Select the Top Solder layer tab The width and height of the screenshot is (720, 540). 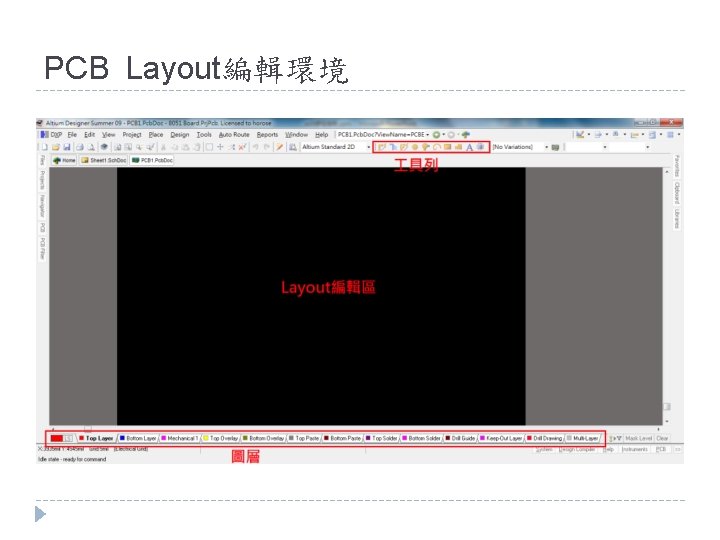tap(381, 438)
